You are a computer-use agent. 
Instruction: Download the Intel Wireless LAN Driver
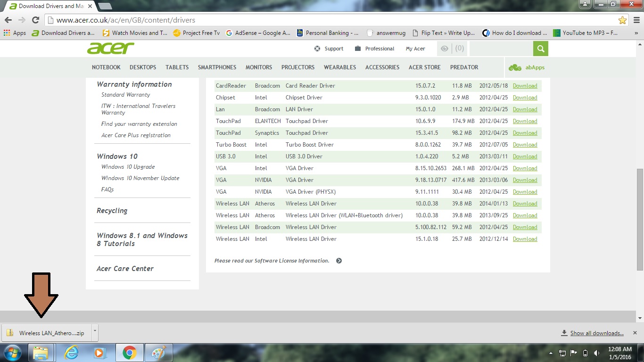(x=525, y=239)
